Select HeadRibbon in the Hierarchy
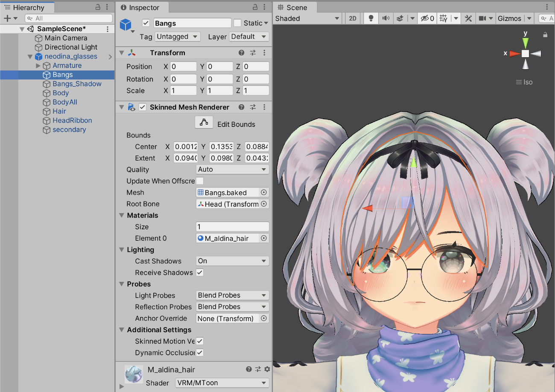The height and width of the screenshot is (392, 555). coord(72,121)
